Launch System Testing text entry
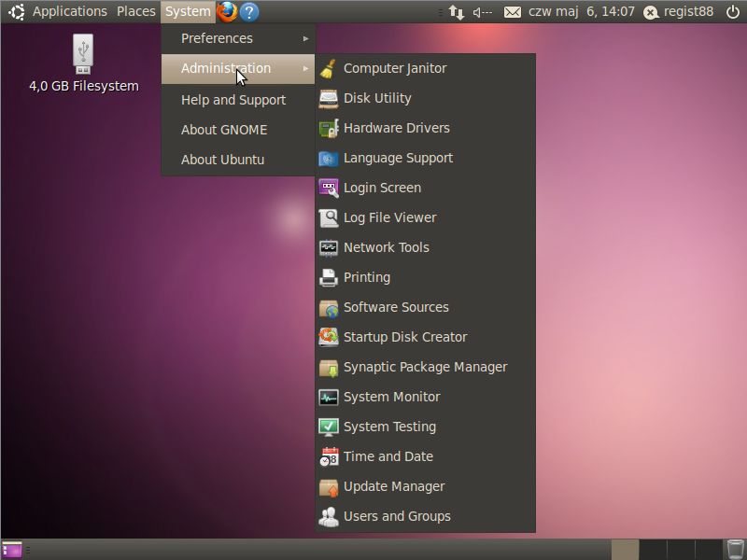747x560 pixels. coord(389,427)
